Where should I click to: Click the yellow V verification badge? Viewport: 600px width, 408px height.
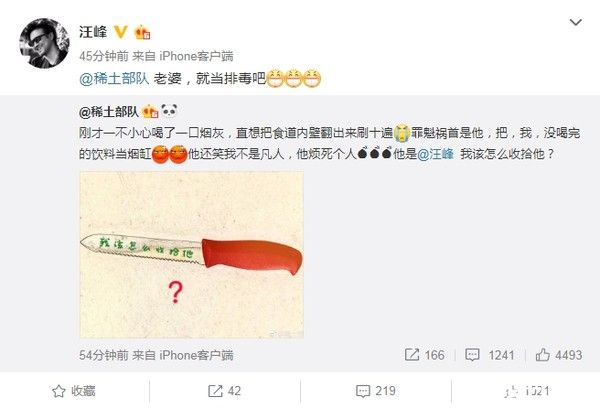121,32
